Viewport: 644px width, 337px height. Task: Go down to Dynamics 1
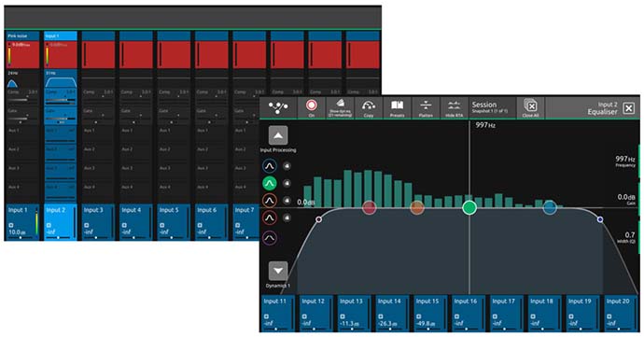point(278,271)
